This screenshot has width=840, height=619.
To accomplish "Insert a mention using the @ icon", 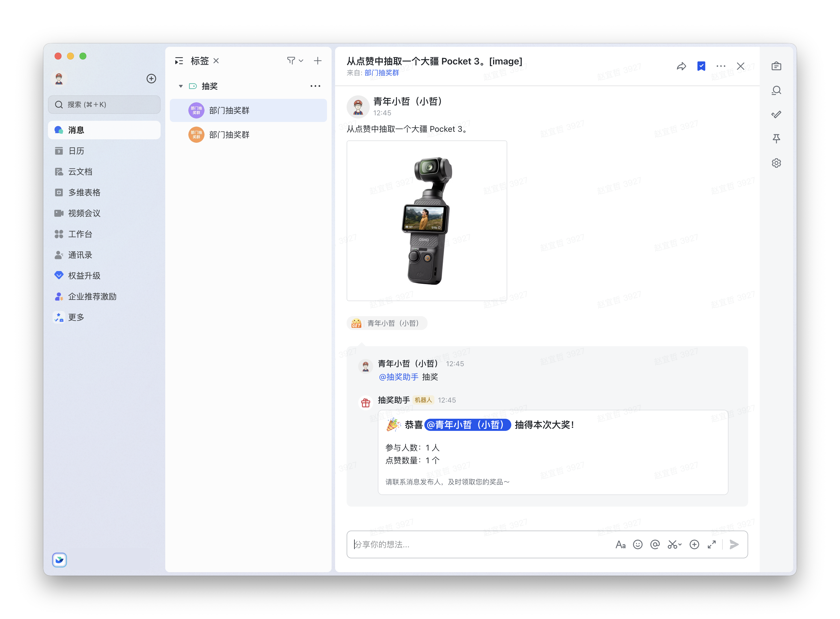I will (655, 544).
